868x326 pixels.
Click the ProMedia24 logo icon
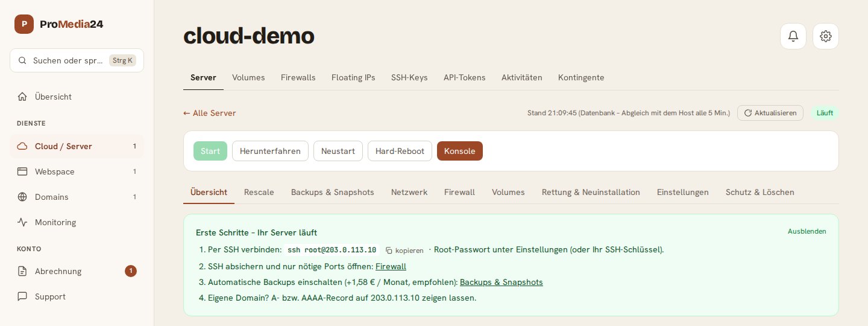tap(24, 24)
